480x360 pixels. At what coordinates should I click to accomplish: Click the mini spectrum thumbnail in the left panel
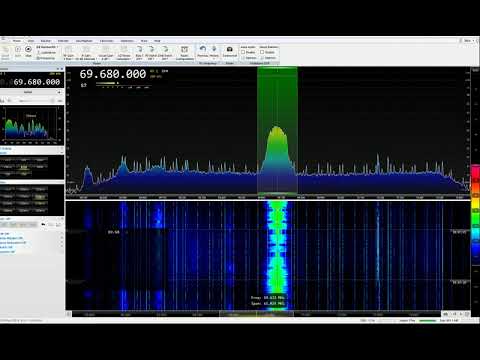pyautogui.click(x=31, y=126)
